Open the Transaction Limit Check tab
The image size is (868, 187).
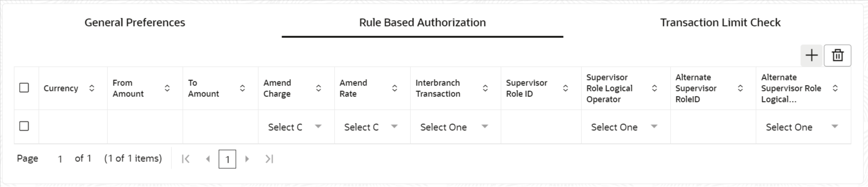pos(720,22)
